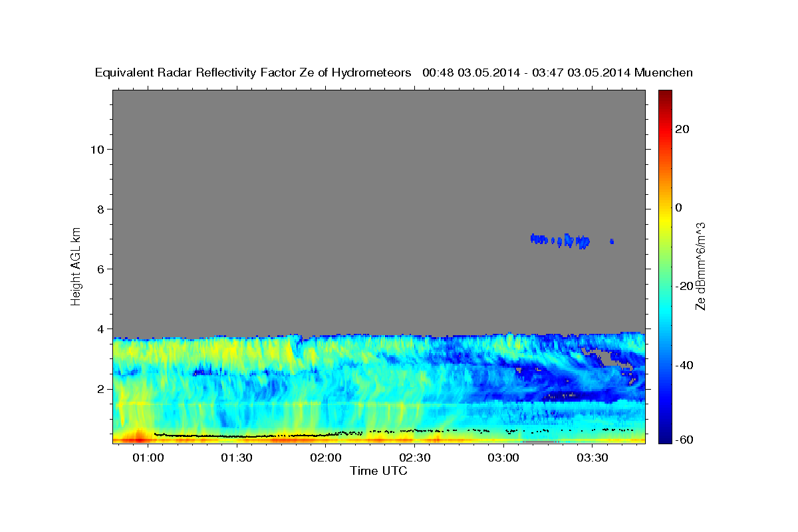Click the height tick label 10
The image size is (798, 532).
click(x=97, y=149)
